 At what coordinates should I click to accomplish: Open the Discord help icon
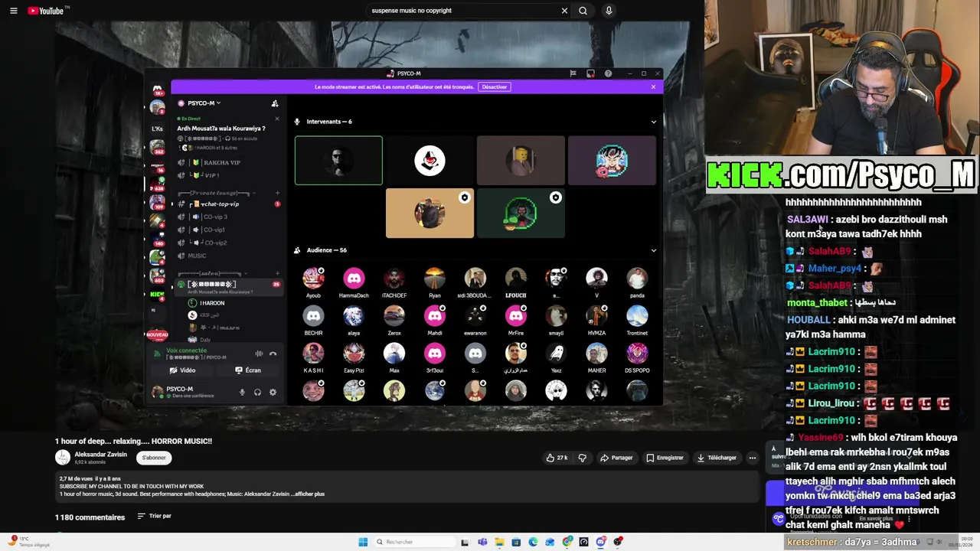(x=608, y=73)
